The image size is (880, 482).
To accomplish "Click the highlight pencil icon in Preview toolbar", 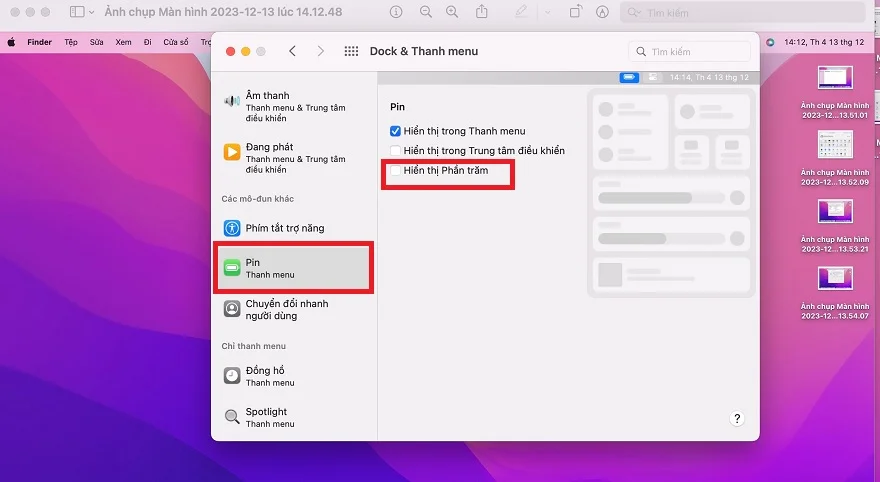I will click(521, 12).
